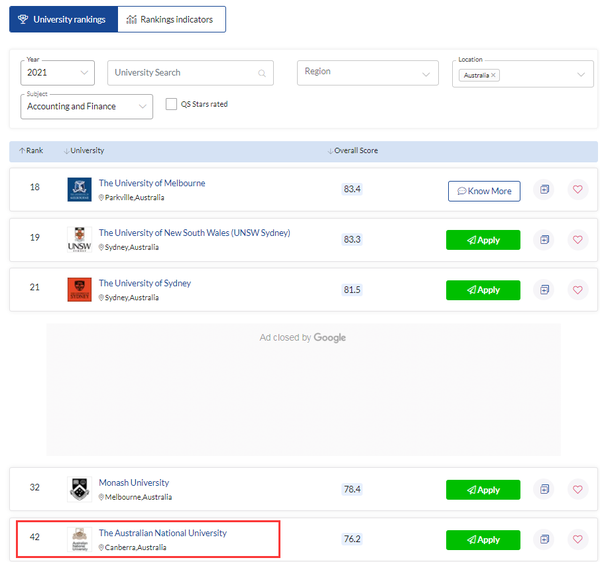The height and width of the screenshot is (562, 600).
Task: Expand the Location dropdown arrow
Action: pyautogui.click(x=581, y=75)
